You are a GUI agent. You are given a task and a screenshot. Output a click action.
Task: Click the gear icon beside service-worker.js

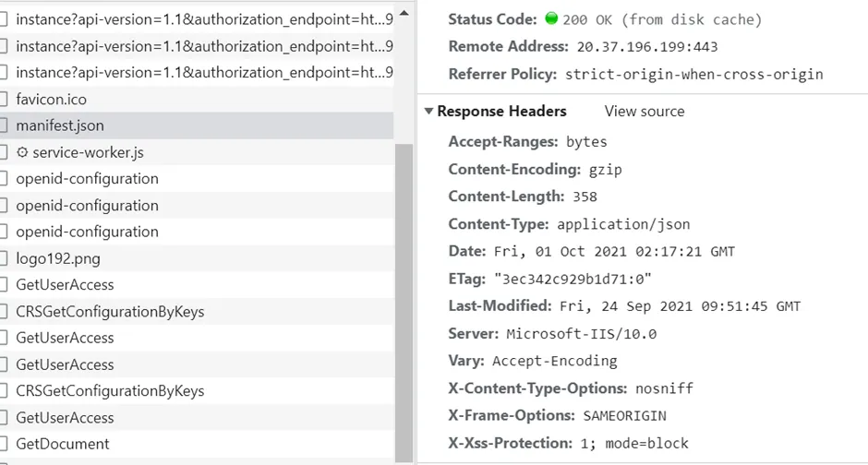click(x=22, y=152)
